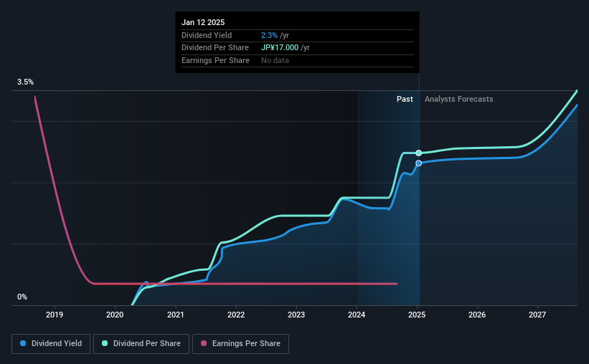Click the 0% y-axis label
Screen dimensions: 589x364
pyautogui.click(x=22, y=297)
